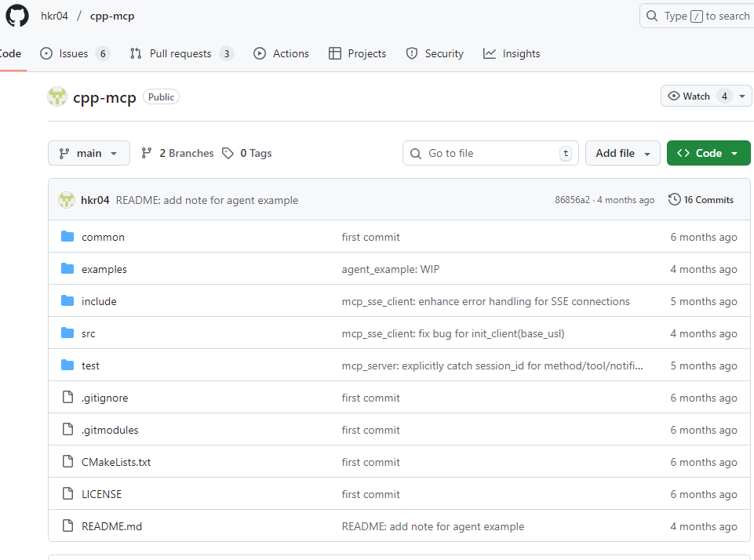Viewport: 754px width, 560px height.
Task: Switch to the Actions tab
Action: (x=281, y=53)
